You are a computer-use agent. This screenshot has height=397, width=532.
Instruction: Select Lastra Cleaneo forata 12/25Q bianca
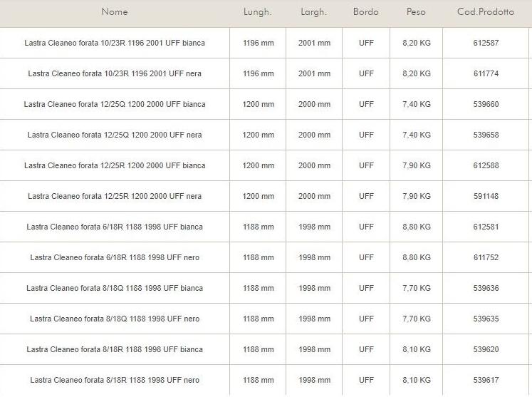point(115,105)
